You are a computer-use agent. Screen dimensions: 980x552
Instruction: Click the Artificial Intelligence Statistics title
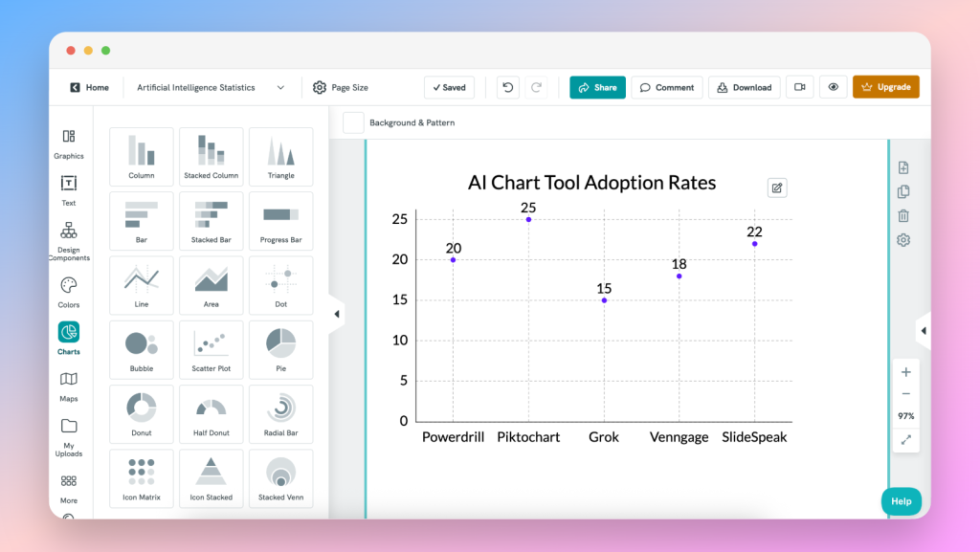point(195,87)
